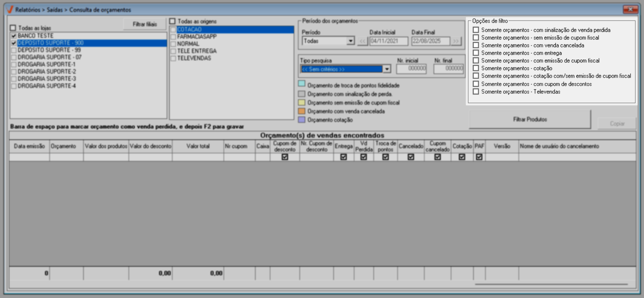The image size is (644, 298).
Task: Open the Tipo pesquisa dropdown
Action: click(x=387, y=69)
